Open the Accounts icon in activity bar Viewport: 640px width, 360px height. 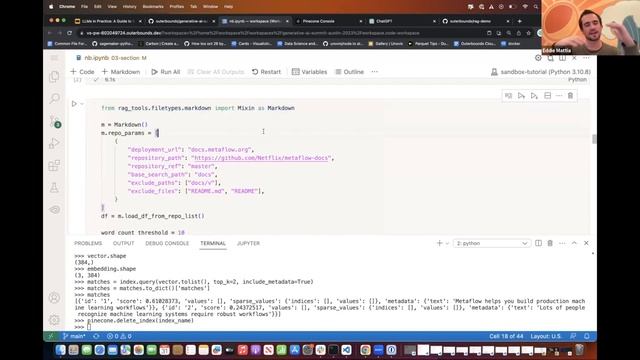click(54, 298)
